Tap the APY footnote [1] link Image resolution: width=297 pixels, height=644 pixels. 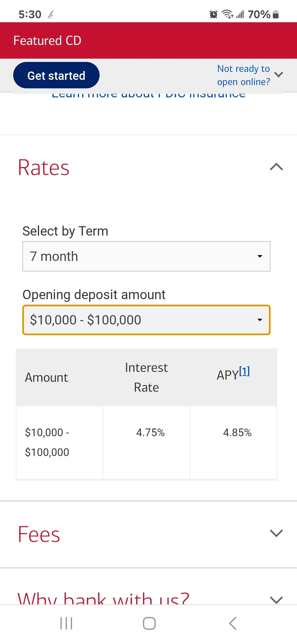244,371
